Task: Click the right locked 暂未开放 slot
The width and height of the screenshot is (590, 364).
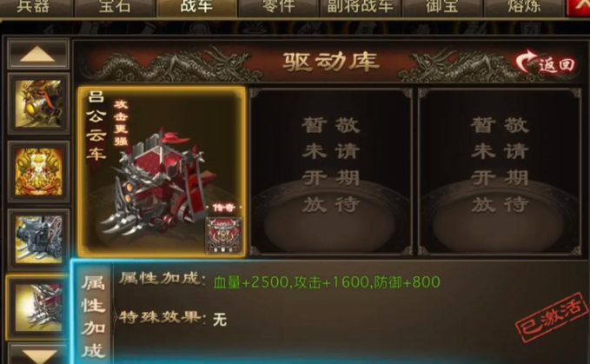Action: tap(500, 172)
